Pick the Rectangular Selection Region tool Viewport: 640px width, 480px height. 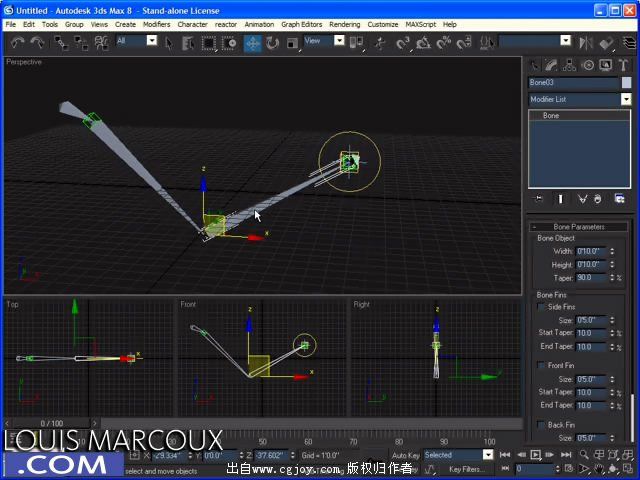[209, 43]
